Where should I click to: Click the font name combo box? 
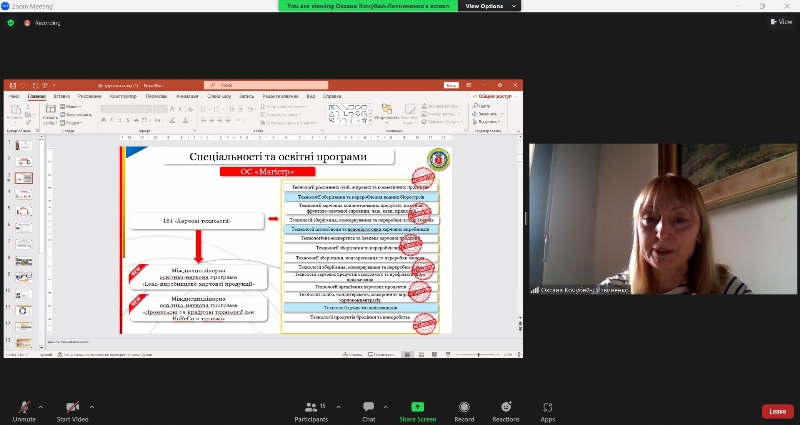[x=126, y=109]
